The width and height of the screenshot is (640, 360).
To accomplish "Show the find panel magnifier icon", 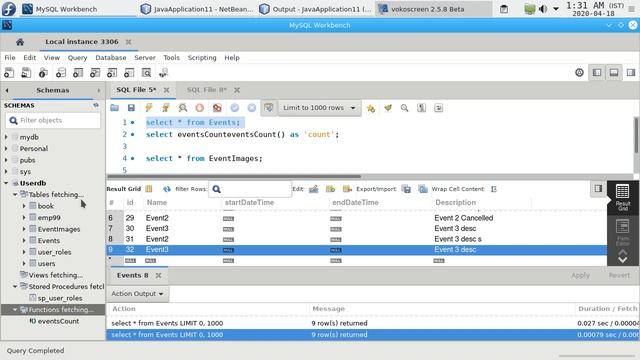I will point(404,108).
